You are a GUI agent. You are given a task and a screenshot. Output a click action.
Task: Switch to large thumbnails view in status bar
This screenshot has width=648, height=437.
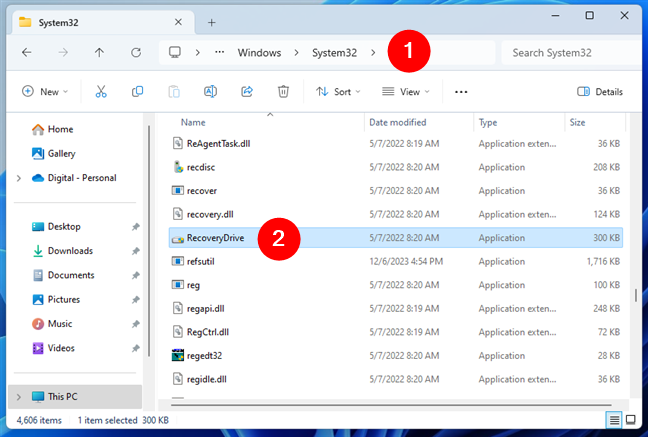pos(631,420)
